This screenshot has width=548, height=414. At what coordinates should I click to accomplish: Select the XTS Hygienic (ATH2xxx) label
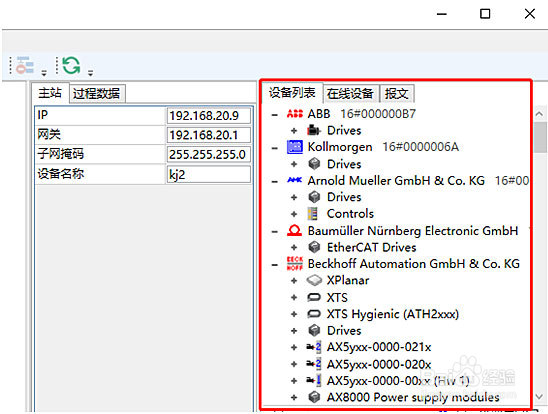pos(392,314)
